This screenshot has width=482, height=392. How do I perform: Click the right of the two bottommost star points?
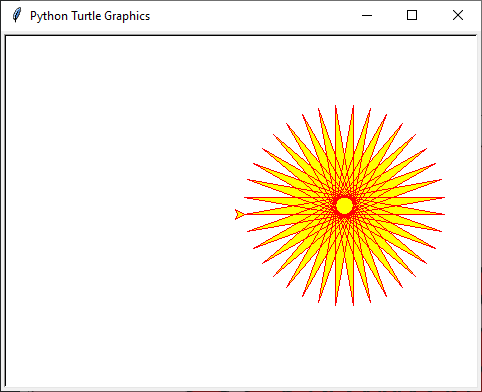353,304
